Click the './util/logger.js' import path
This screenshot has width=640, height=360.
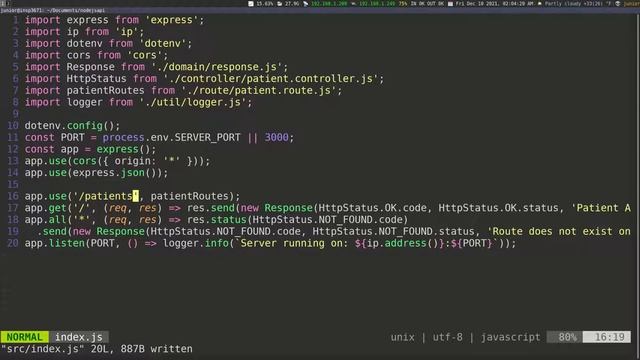tap(193, 102)
